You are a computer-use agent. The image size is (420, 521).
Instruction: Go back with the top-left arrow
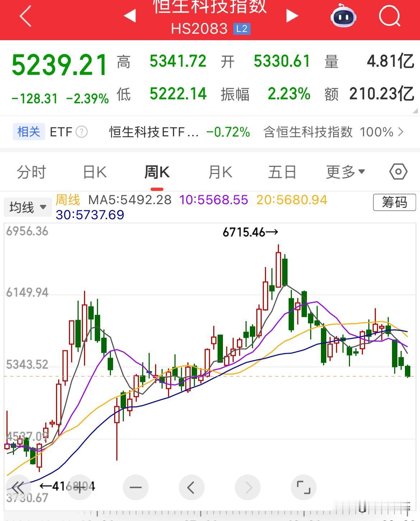(24, 16)
